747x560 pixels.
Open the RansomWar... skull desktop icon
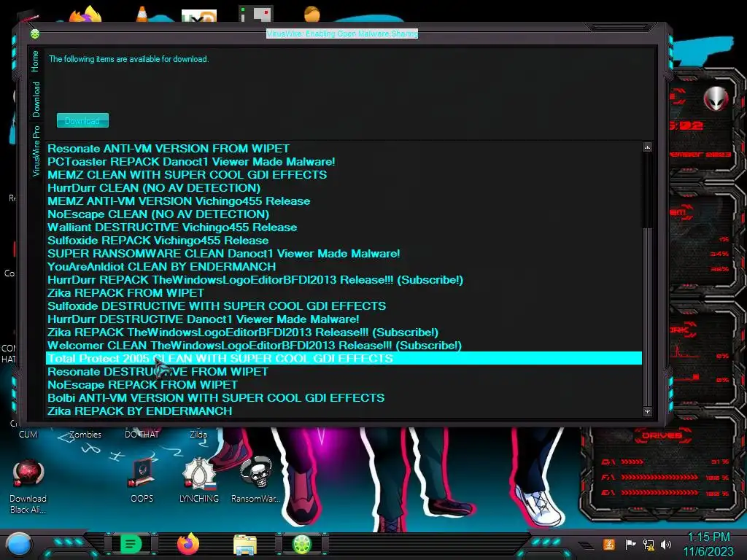tap(256, 480)
